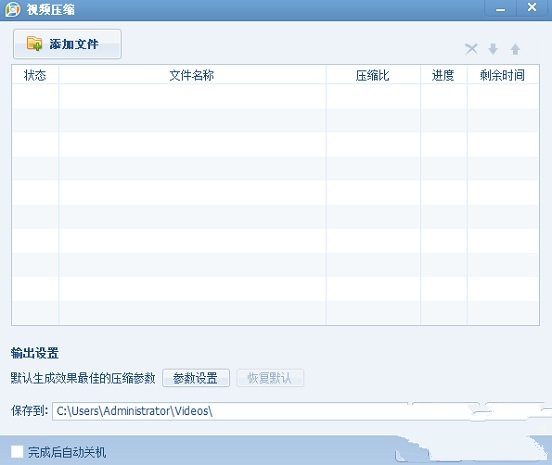
Task: Minimize the 视频压缩 window
Action: coord(500,8)
